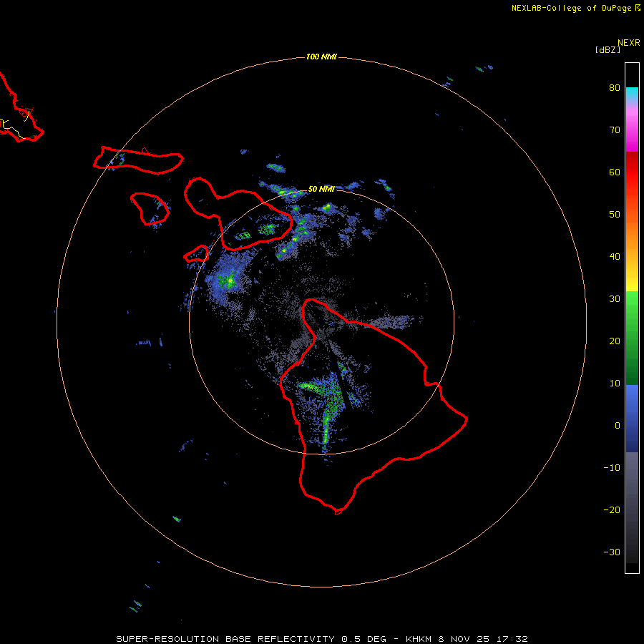Image resolution: width=644 pixels, height=644 pixels.
Task: Click the -10 value on dBZ scale
Action: [612, 468]
